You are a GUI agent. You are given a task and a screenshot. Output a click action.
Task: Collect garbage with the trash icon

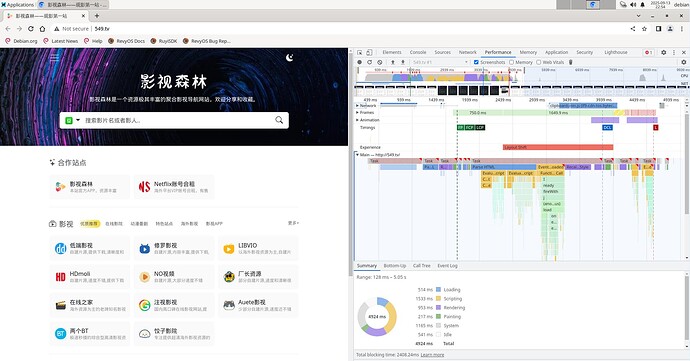coord(571,63)
